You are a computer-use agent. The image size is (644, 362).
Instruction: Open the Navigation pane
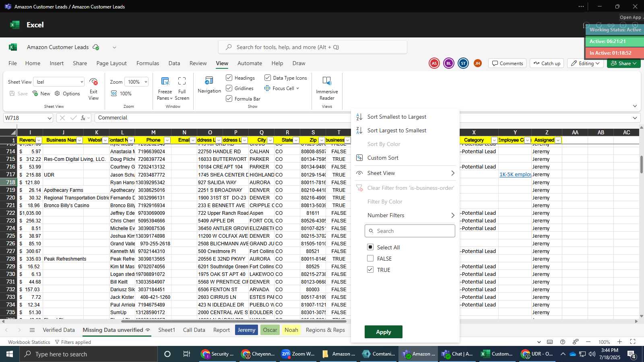pyautogui.click(x=209, y=85)
